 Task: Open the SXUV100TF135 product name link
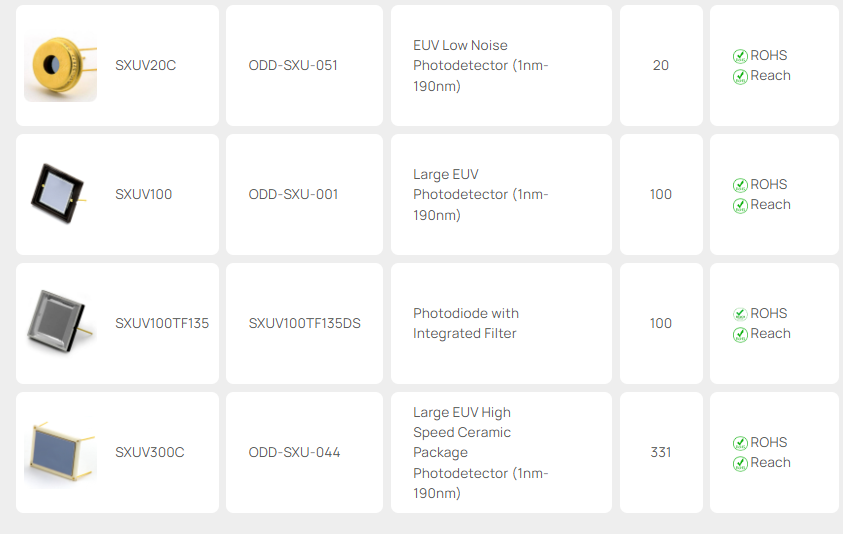[162, 323]
